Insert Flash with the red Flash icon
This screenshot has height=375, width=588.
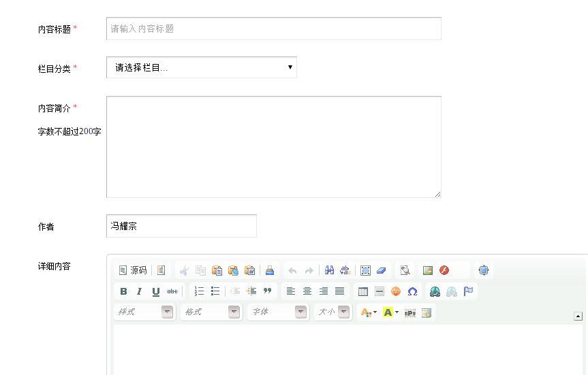pos(444,270)
